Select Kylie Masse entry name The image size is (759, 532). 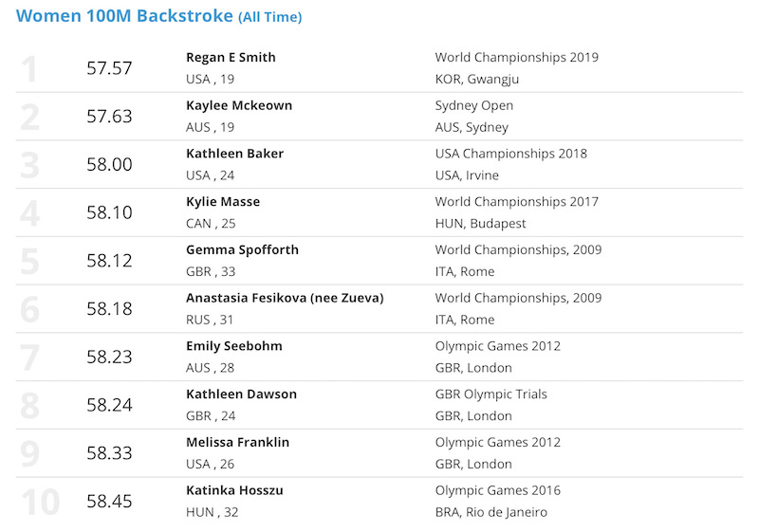[223, 202]
